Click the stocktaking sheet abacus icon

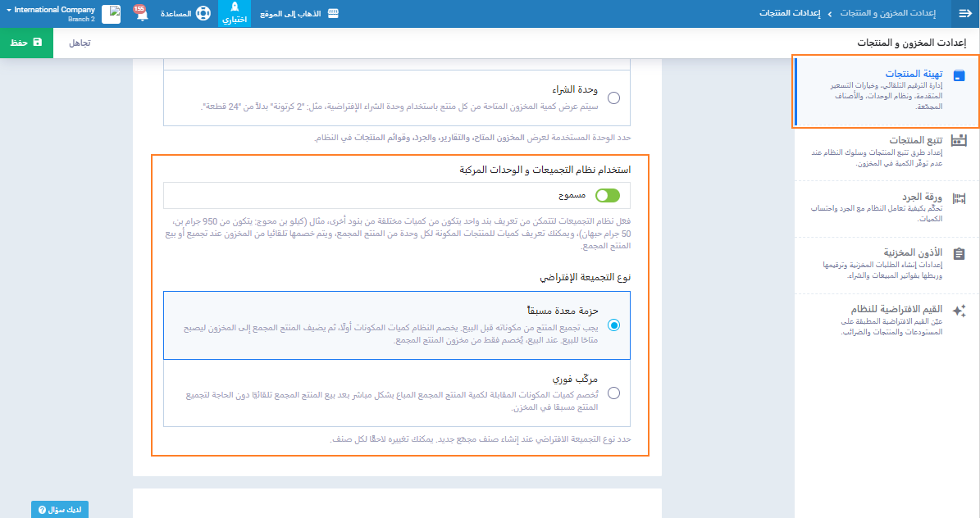coord(959,198)
